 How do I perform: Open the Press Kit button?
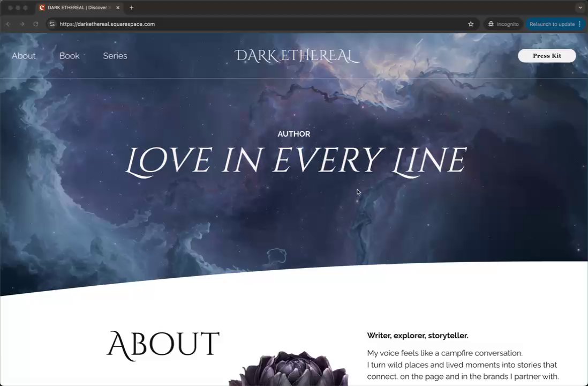pos(547,56)
